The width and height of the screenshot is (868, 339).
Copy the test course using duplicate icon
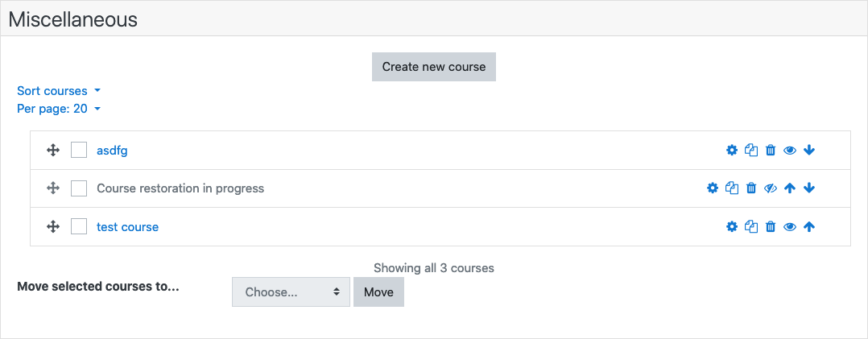(751, 226)
